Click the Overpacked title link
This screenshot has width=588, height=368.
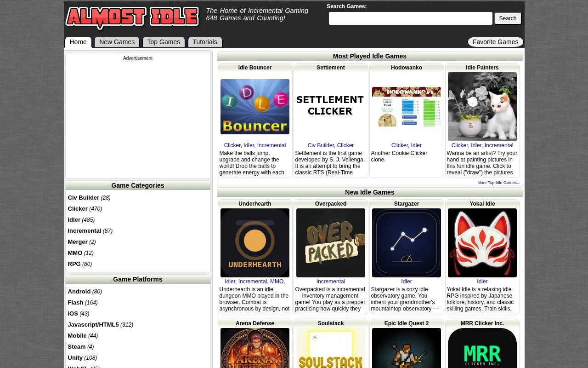point(331,204)
